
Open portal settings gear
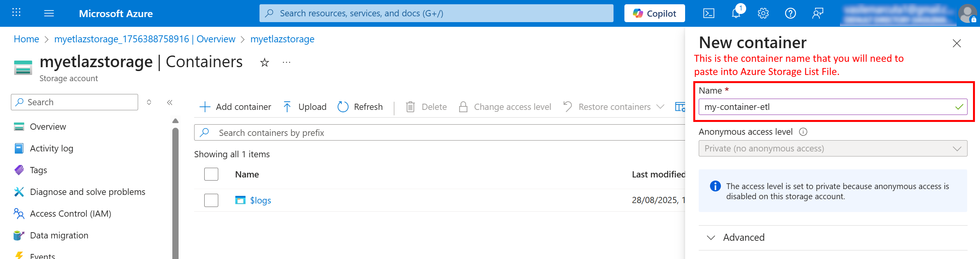763,14
